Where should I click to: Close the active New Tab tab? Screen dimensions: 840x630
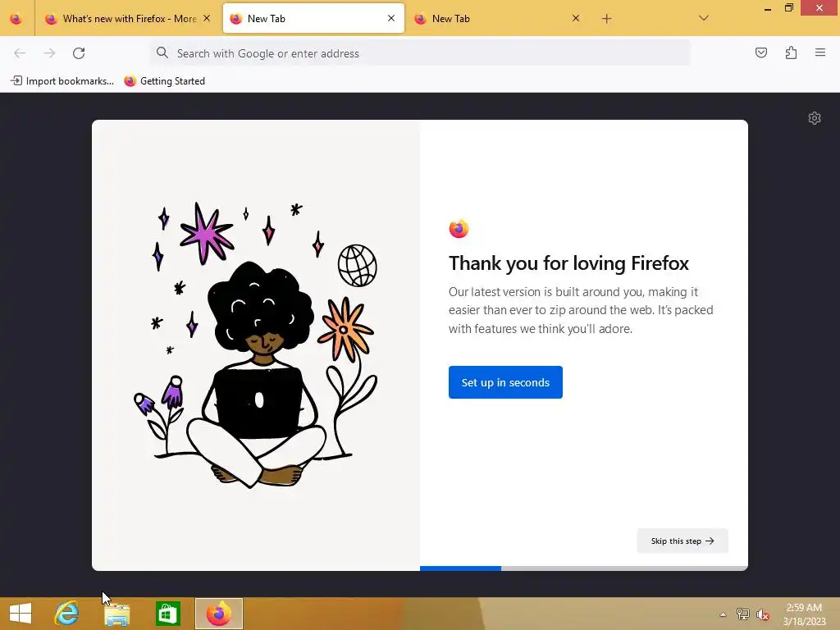(391, 18)
